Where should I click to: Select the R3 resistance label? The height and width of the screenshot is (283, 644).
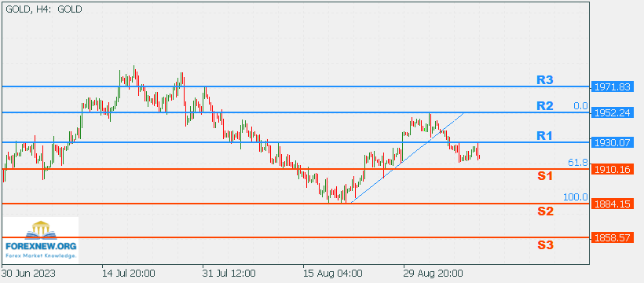545,80
